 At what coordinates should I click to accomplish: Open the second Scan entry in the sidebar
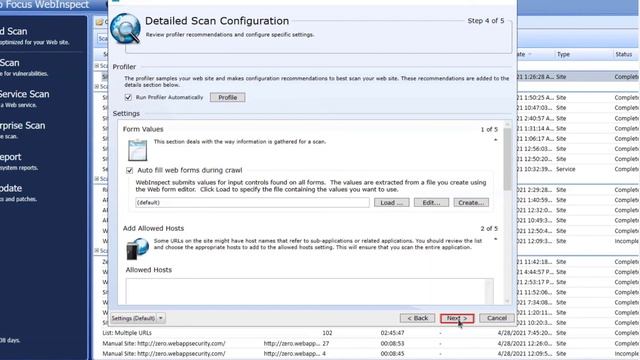click(x=24, y=67)
